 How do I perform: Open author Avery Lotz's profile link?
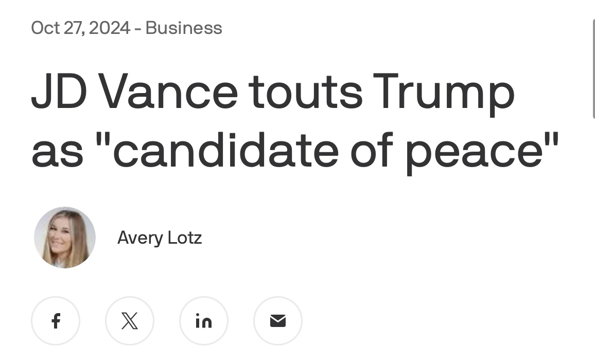[160, 238]
